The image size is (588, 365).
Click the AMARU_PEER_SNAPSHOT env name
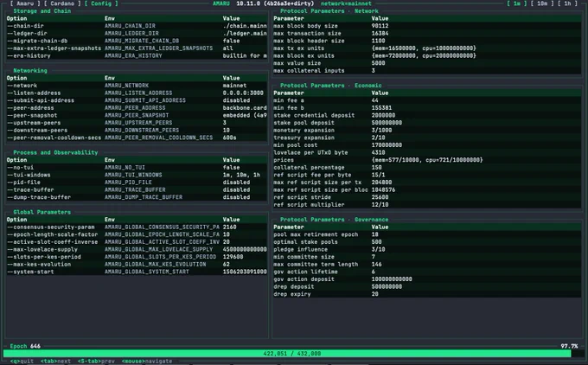click(x=137, y=116)
